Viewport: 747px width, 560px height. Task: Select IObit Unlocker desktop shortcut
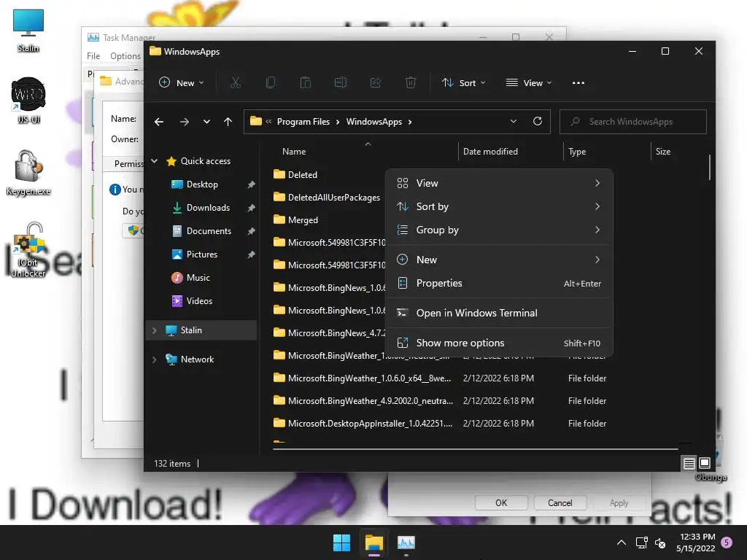(28, 250)
